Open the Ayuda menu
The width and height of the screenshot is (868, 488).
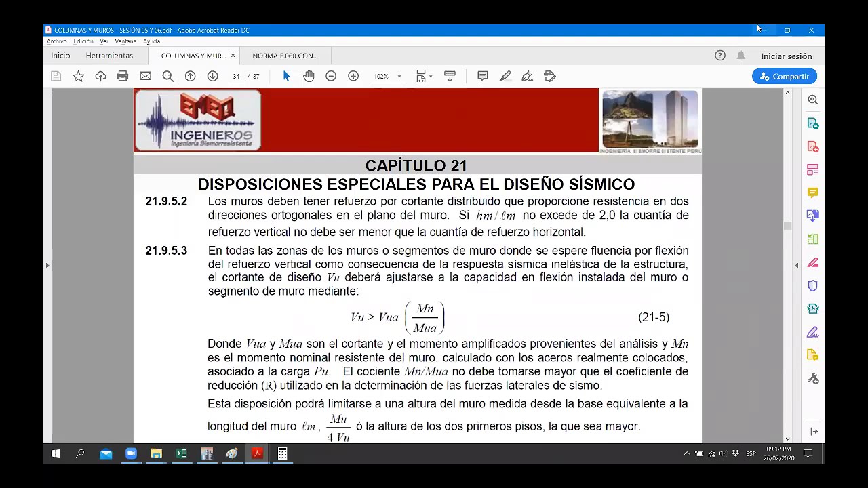(x=151, y=41)
